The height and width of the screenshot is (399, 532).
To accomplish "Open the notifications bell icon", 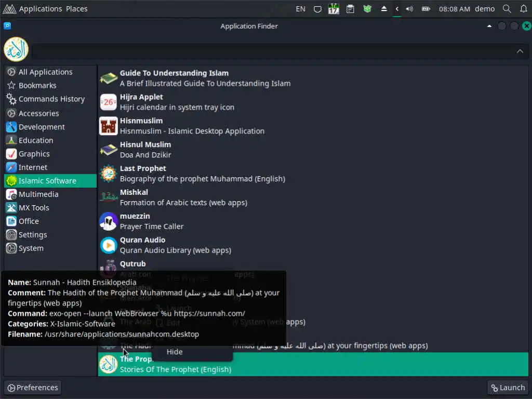I will [x=524, y=9].
